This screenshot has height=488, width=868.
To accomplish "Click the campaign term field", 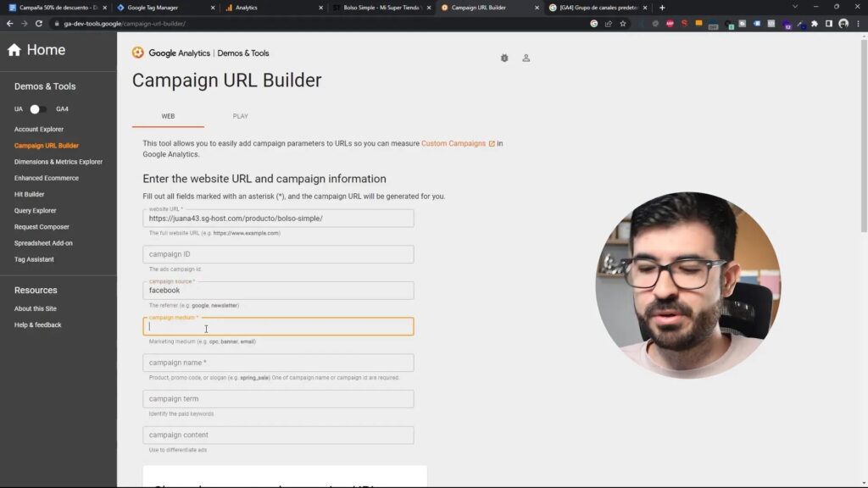I will coord(278,398).
